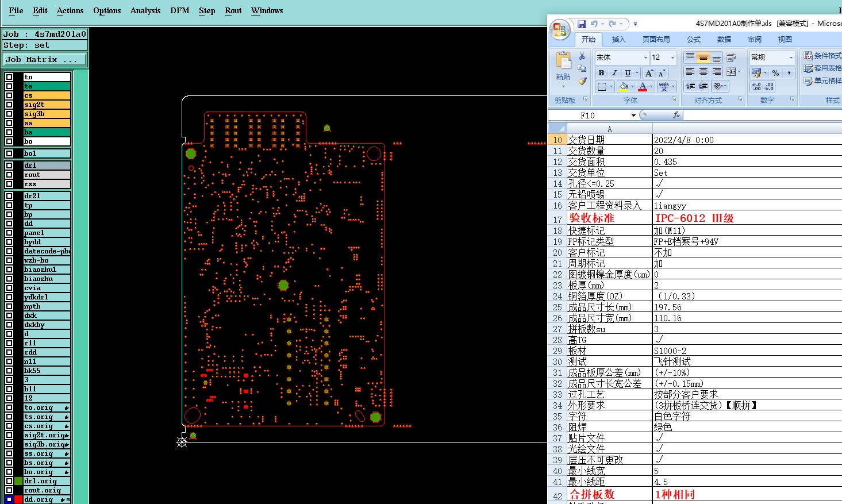Select the dd.orig layer row
The height and width of the screenshot is (504, 842).
click(47, 499)
